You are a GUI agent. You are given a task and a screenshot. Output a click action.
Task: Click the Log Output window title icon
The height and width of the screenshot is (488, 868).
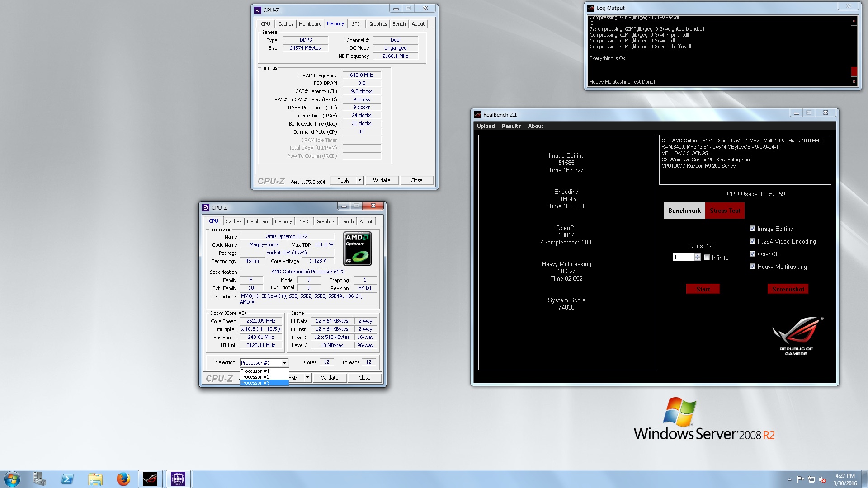tap(591, 8)
